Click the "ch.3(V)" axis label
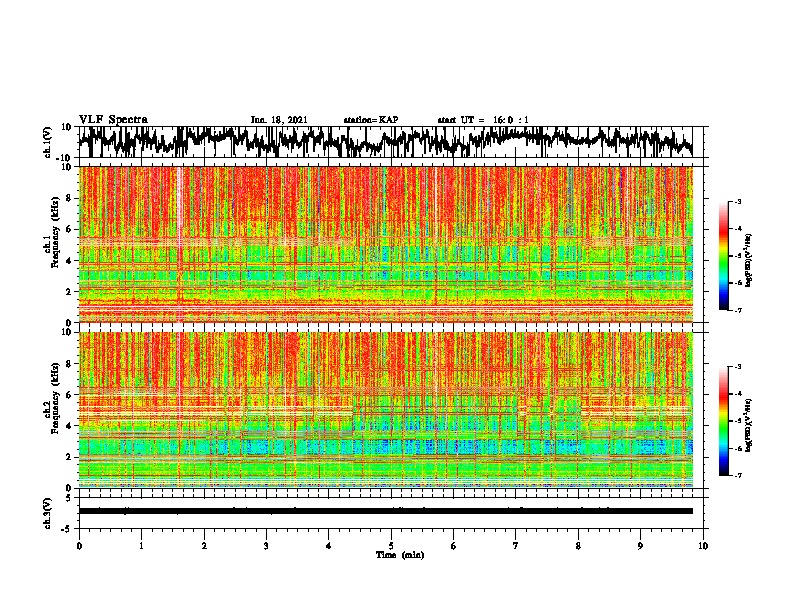 48,514
